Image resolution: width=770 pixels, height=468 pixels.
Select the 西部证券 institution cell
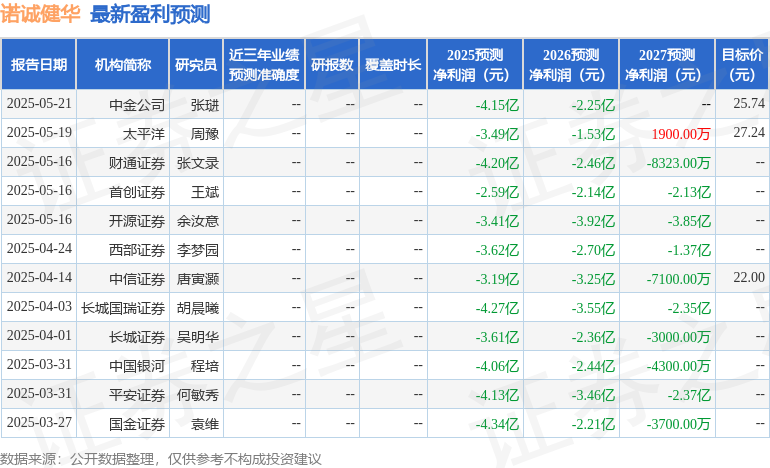137,249
